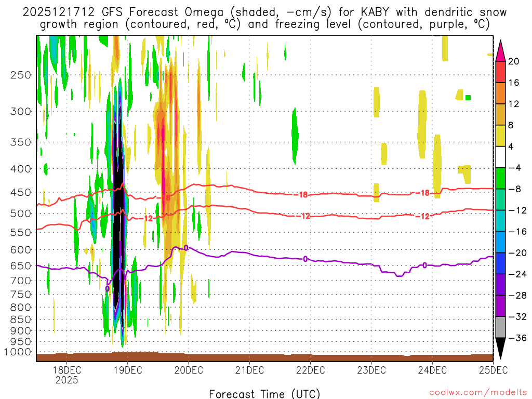This screenshot has height=399, width=532.
Task: Click the colorbar value 20
Action: coord(514,61)
